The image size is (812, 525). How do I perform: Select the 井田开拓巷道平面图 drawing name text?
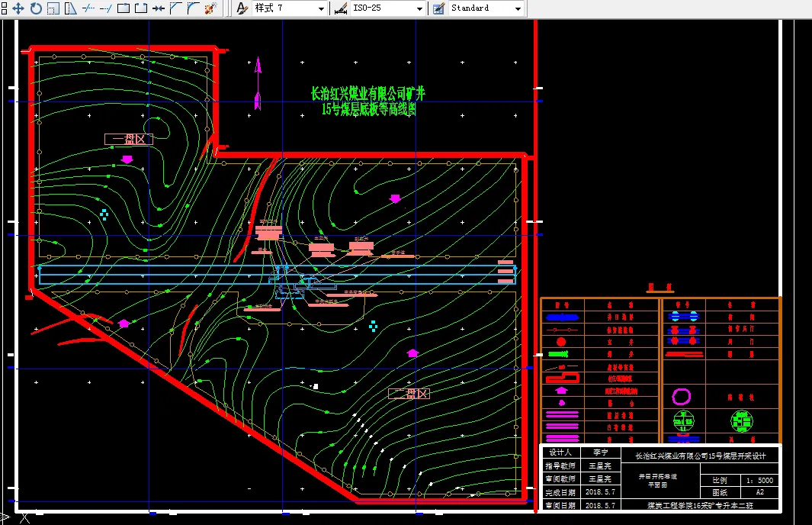pos(658,481)
